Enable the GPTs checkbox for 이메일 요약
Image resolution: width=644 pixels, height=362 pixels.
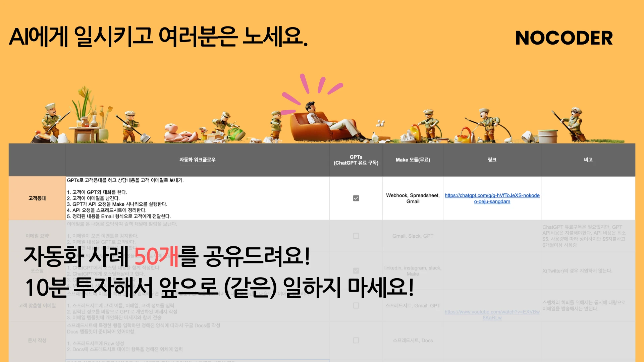356,236
